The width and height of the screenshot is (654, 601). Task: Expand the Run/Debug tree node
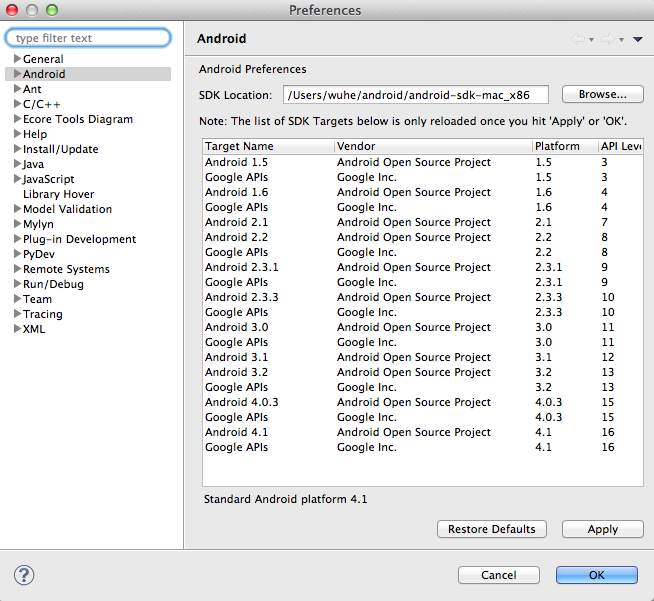click(x=17, y=283)
